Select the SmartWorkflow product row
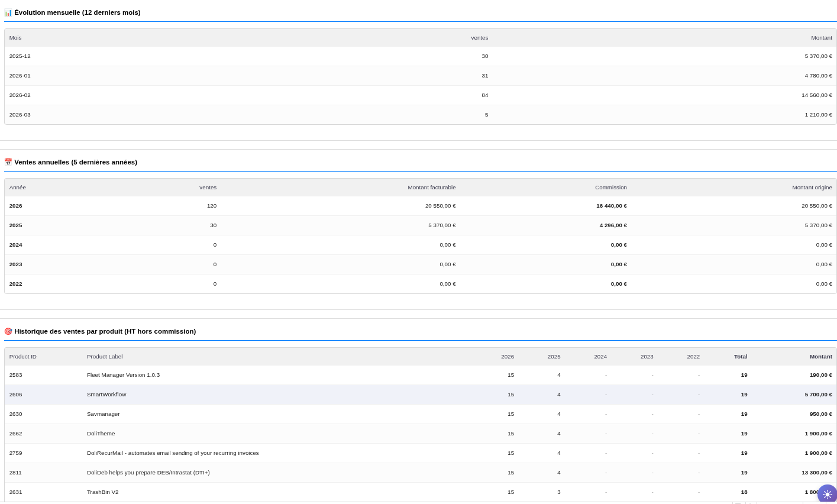 pos(106,395)
